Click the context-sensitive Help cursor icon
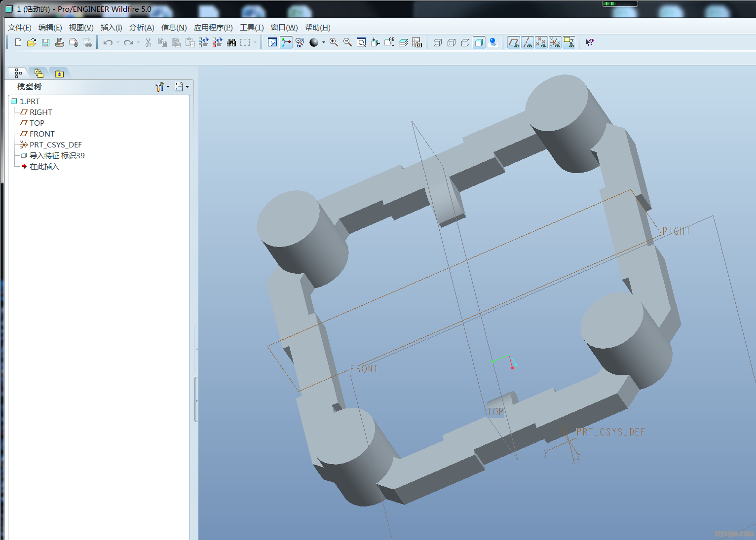 pyautogui.click(x=589, y=42)
